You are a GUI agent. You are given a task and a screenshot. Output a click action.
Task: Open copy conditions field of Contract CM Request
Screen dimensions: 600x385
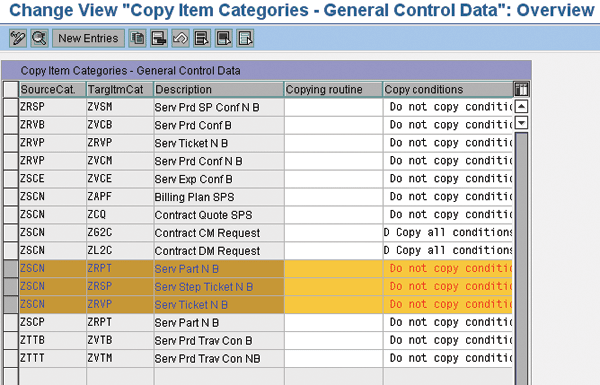pyautogui.click(x=448, y=233)
